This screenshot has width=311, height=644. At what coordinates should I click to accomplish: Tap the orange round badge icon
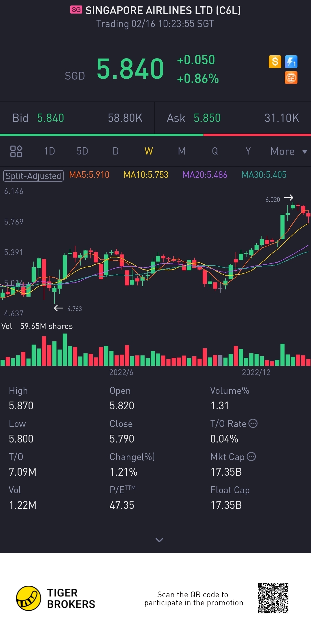click(x=291, y=78)
